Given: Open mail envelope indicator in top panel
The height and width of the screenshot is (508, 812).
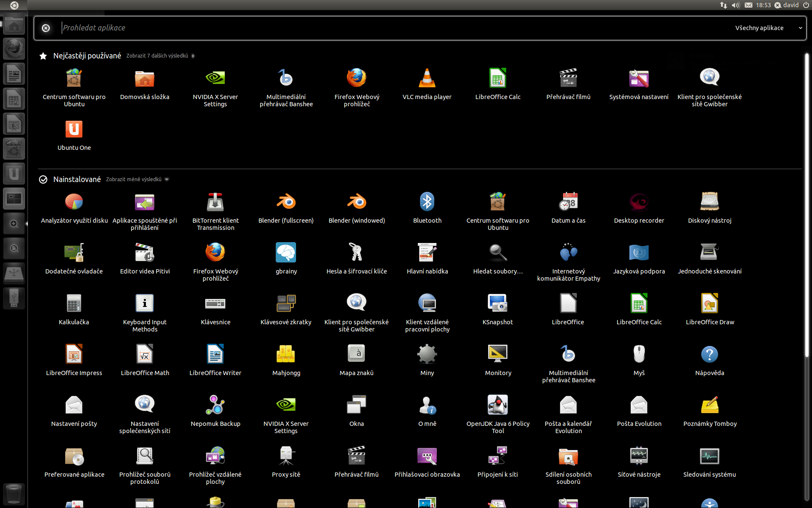Looking at the screenshot, I should [749, 5].
